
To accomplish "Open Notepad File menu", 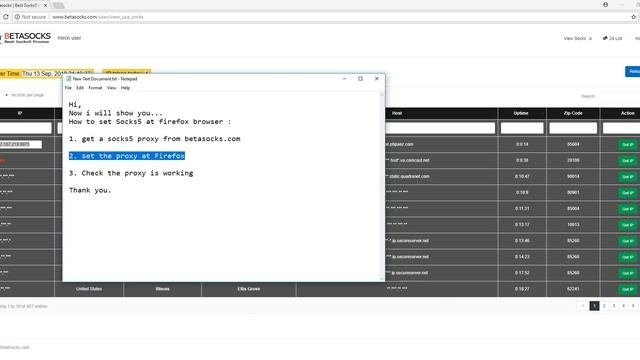I will tap(68, 88).
